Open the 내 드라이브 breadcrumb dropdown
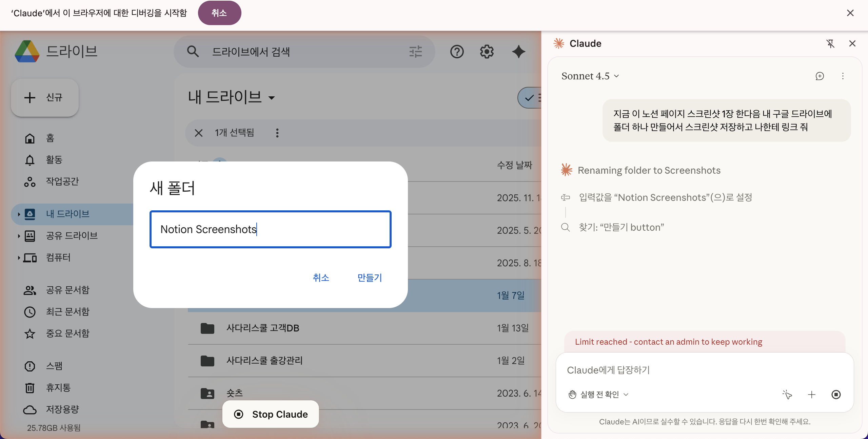 (272, 98)
